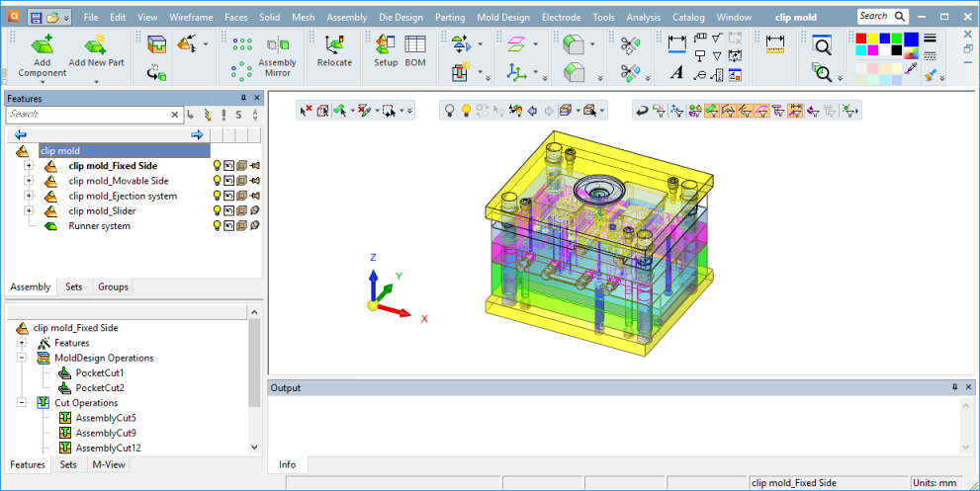Screen dimensions: 980x491
Task: Open the Wireframe menu
Action: pyautogui.click(x=191, y=18)
